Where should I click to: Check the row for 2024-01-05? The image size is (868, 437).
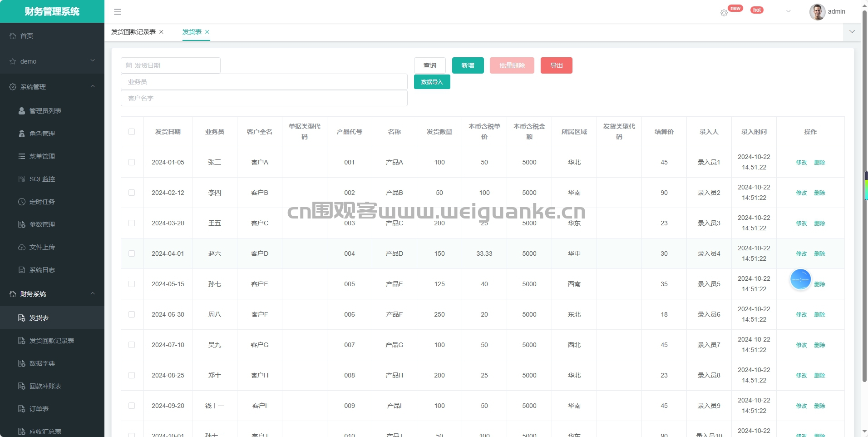[x=132, y=162]
